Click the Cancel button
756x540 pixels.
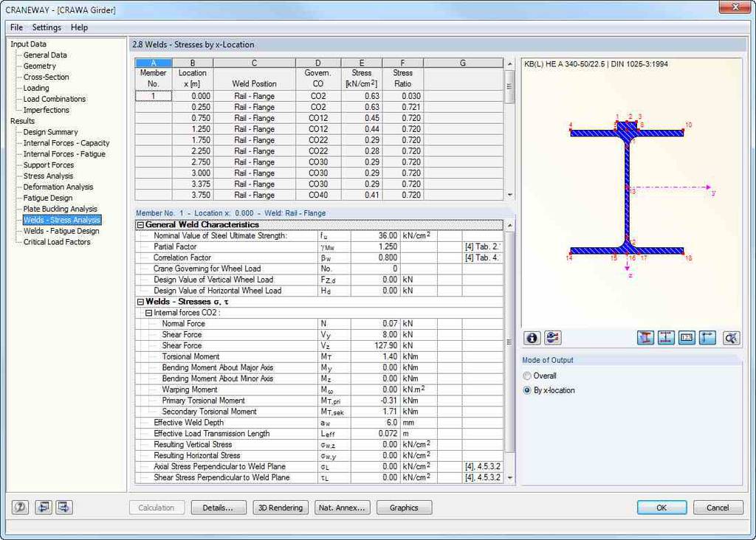(718, 508)
